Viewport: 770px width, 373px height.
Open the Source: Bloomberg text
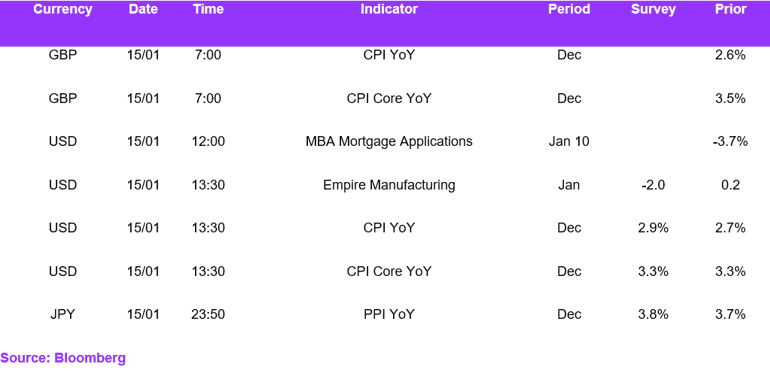63,358
